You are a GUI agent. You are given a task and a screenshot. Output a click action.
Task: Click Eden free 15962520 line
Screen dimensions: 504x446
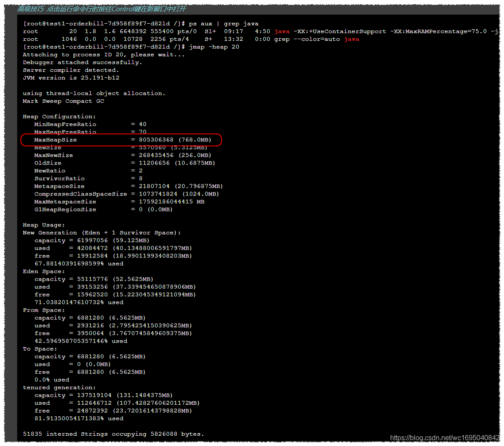115,294
